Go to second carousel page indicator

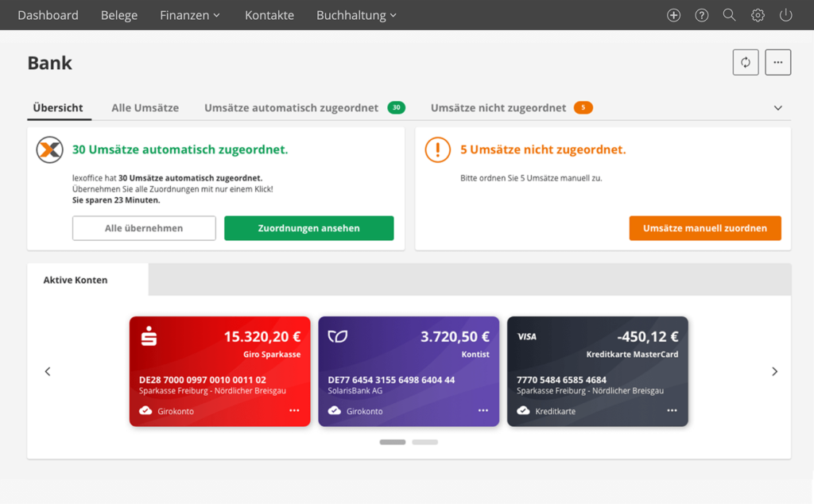coord(424,442)
